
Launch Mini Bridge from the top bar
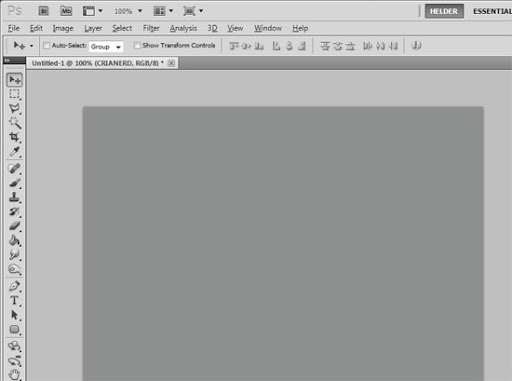66,11
